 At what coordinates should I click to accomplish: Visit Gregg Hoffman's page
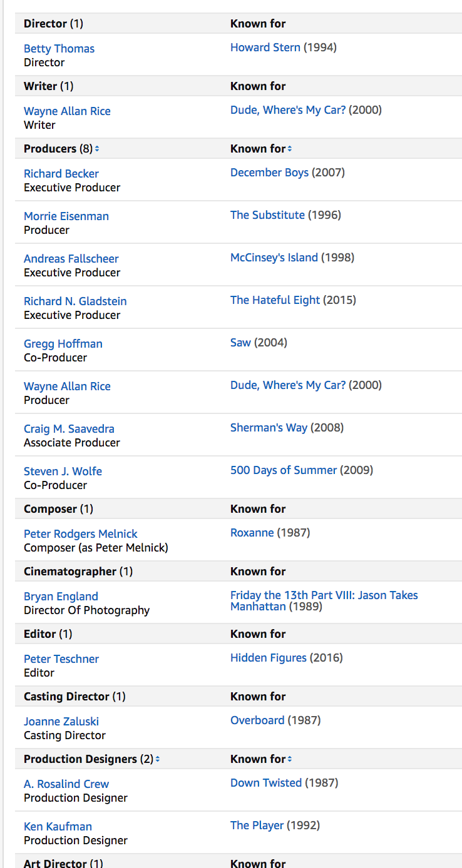[x=63, y=344]
